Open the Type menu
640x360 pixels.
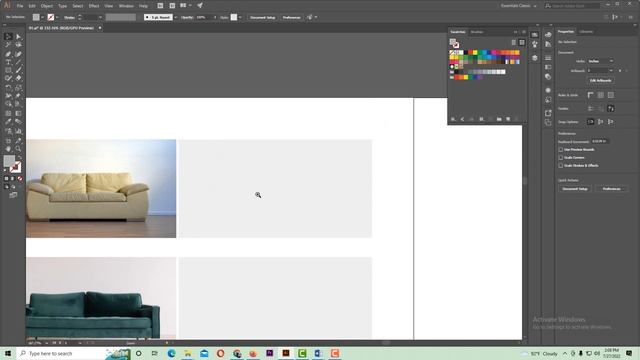62,6
